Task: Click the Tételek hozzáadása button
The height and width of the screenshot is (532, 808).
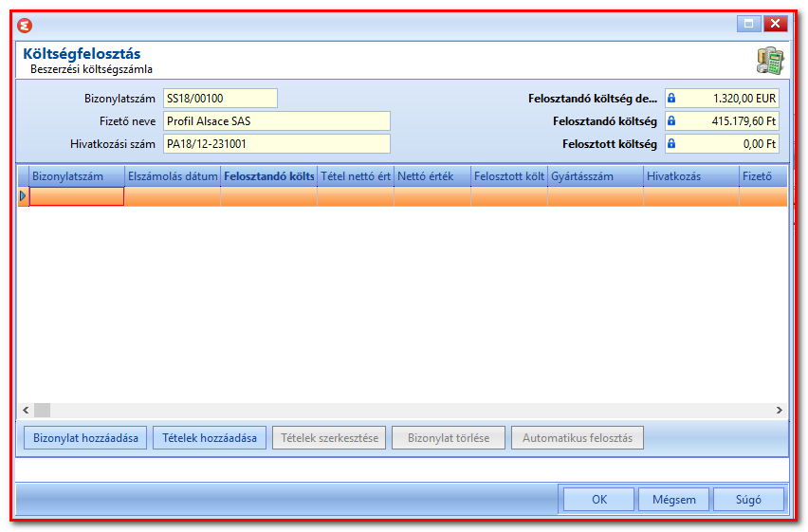Action: [210, 438]
